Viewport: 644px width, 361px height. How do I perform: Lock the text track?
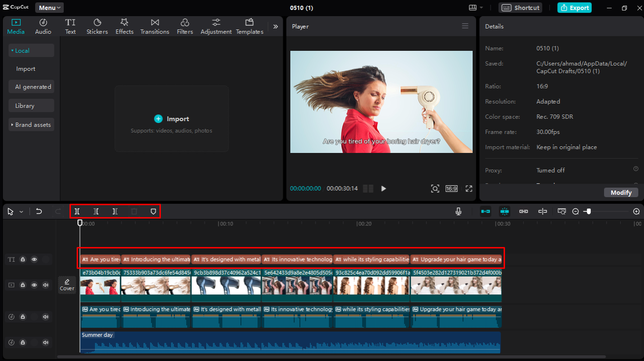[23, 259]
